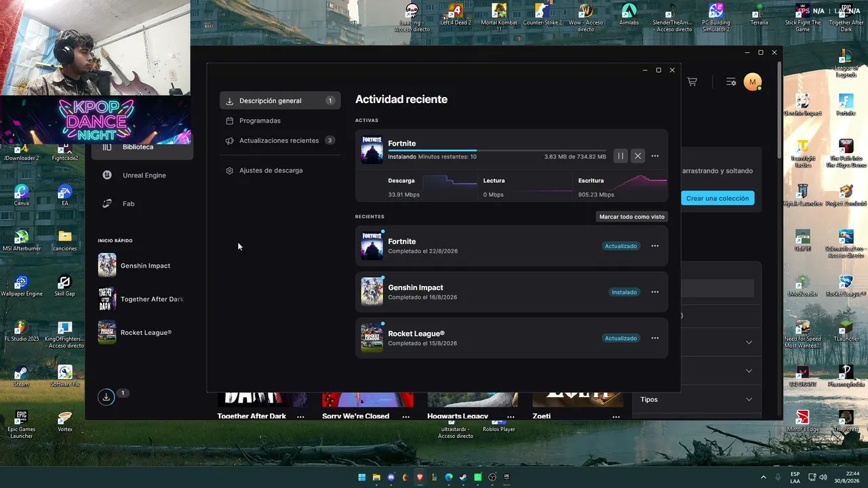Click the Actualizado badge on completed Fortnite
This screenshot has height=488, width=868.
(620, 246)
